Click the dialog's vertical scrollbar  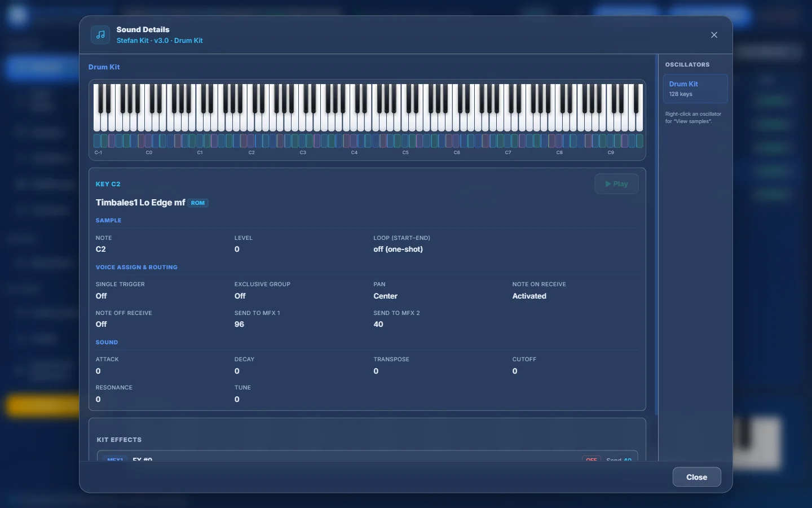click(656, 235)
